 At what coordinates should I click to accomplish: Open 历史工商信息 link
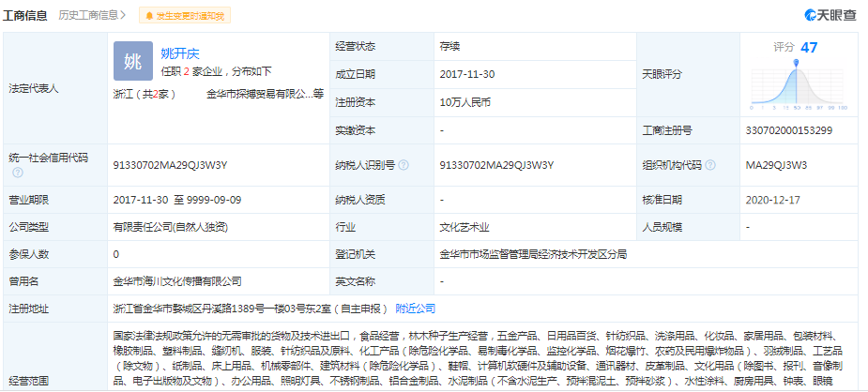[x=93, y=16]
